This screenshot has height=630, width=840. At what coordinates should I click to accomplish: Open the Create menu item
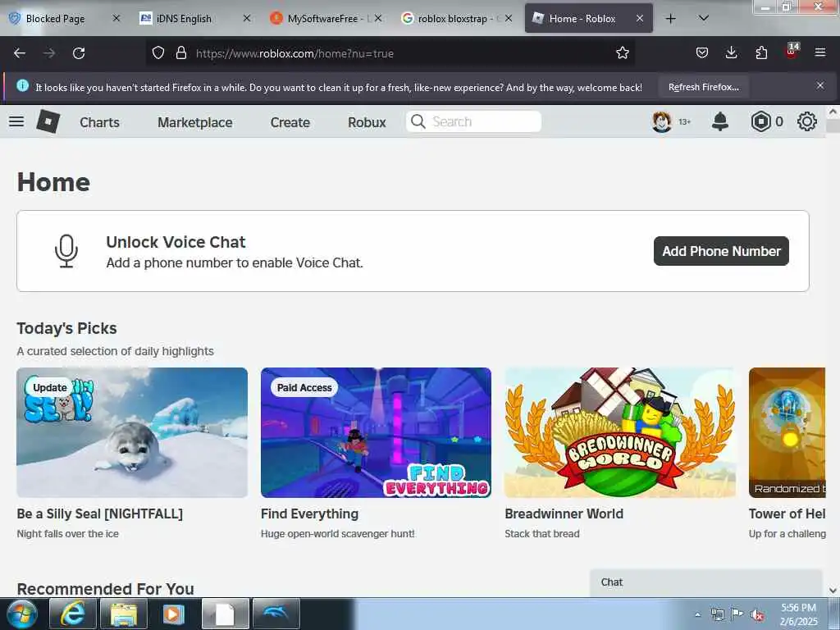click(290, 122)
